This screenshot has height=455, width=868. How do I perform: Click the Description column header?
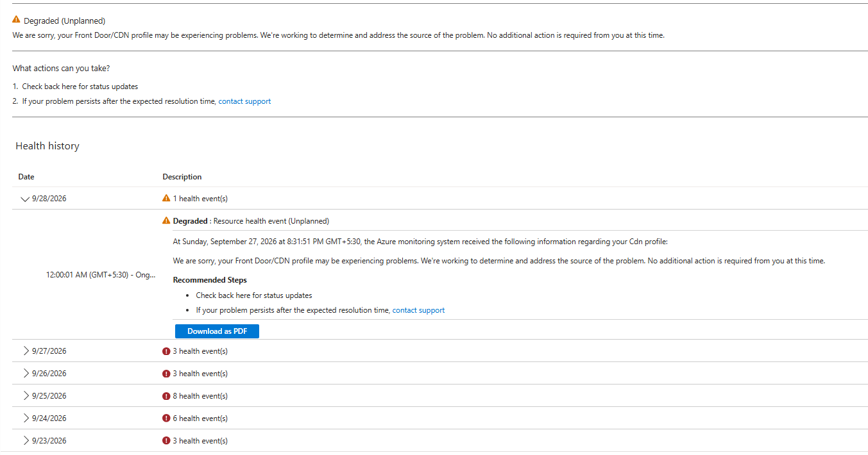pos(182,177)
